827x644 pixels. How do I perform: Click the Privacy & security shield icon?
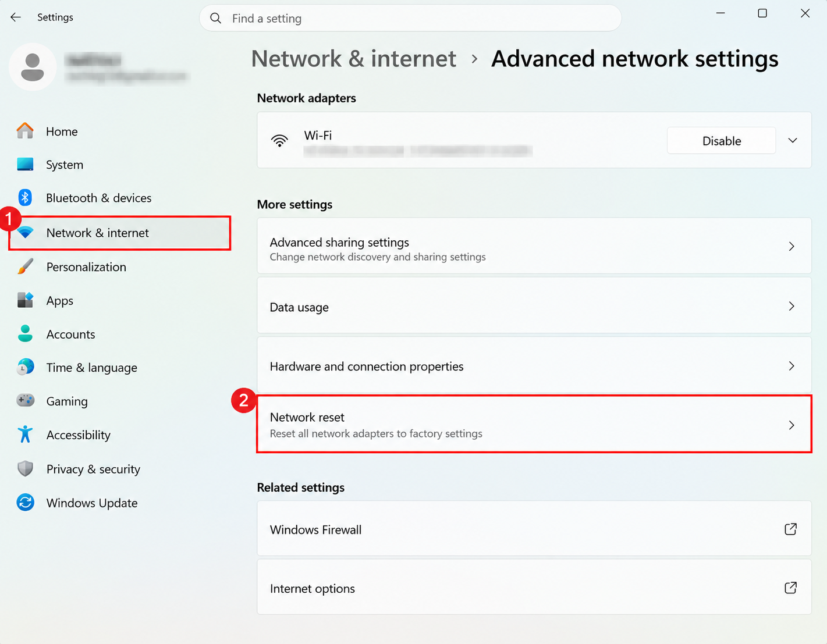click(25, 468)
